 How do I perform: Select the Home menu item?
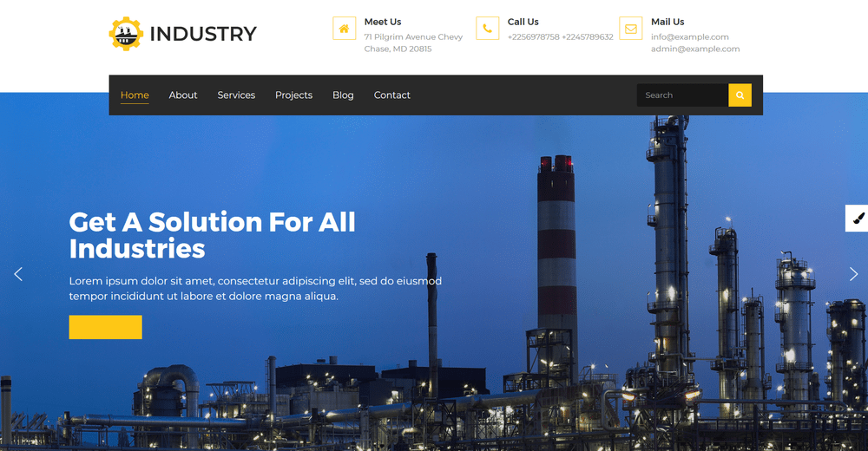pos(135,95)
